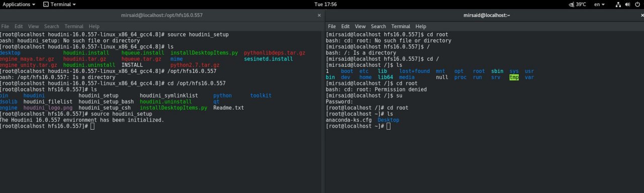The image size is (644, 193).
Task: Click the Password: prompt line
Action: (340, 102)
